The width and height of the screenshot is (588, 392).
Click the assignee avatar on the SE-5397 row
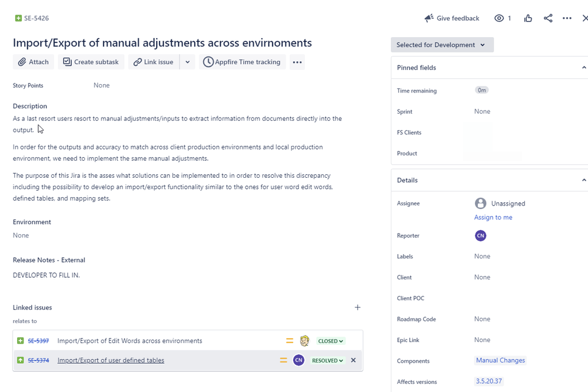(304, 341)
